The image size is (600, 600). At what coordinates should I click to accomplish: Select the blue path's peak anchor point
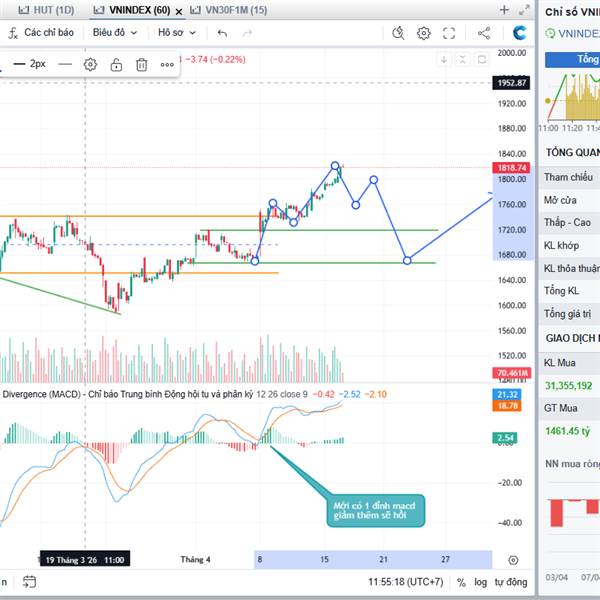(x=335, y=166)
